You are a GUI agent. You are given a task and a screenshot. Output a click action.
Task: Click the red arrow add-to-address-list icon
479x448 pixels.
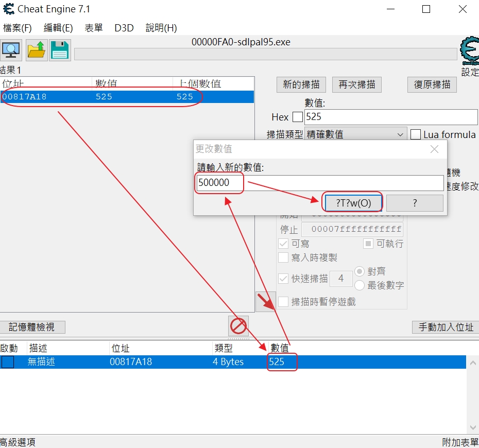pos(265,302)
